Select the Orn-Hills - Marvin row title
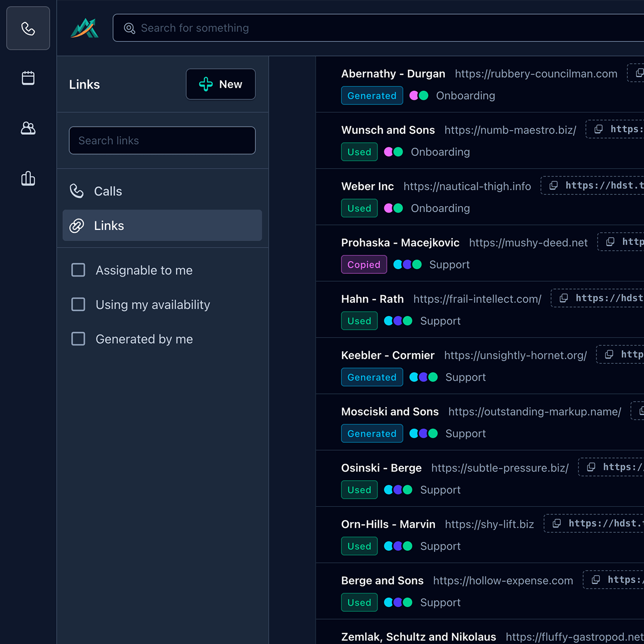The image size is (644, 644). pyautogui.click(x=388, y=524)
